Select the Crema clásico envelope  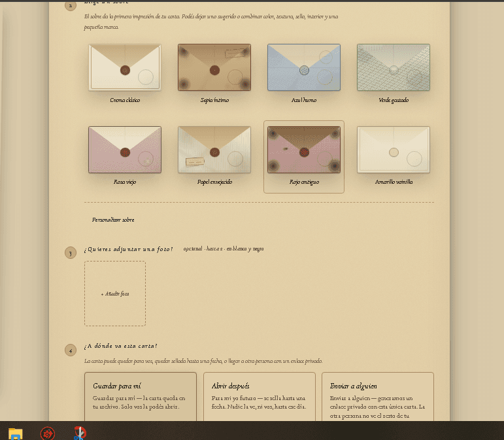pyautogui.click(x=125, y=67)
